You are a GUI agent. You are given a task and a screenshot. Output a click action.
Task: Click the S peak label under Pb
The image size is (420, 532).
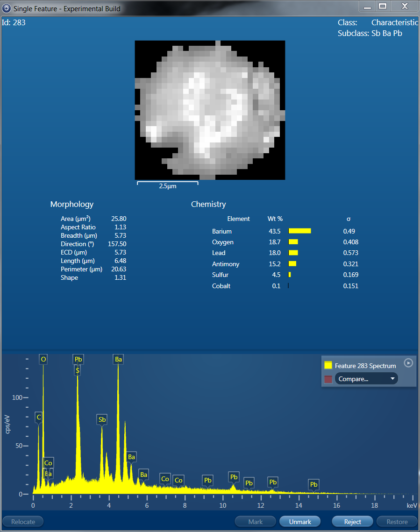point(78,370)
